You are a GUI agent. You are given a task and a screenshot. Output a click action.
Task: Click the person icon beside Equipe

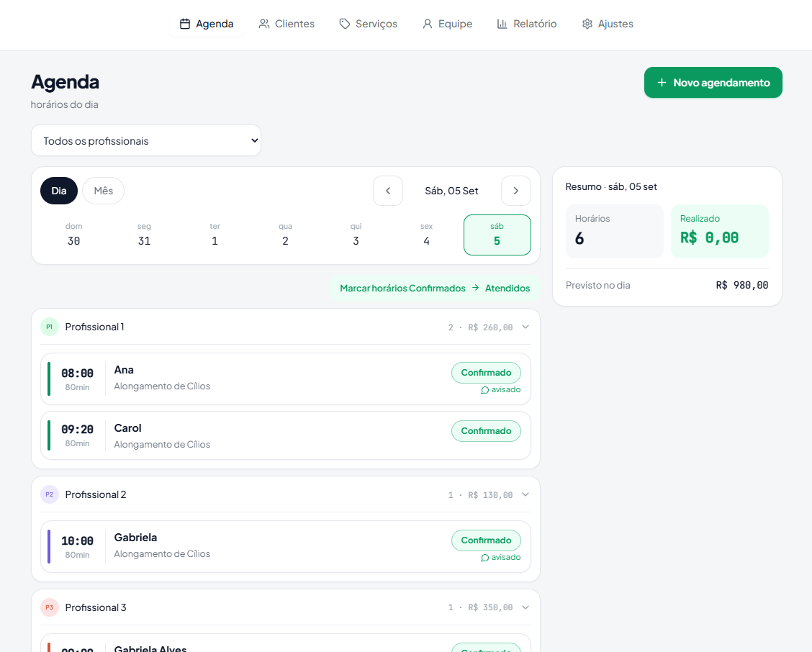[x=427, y=24]
